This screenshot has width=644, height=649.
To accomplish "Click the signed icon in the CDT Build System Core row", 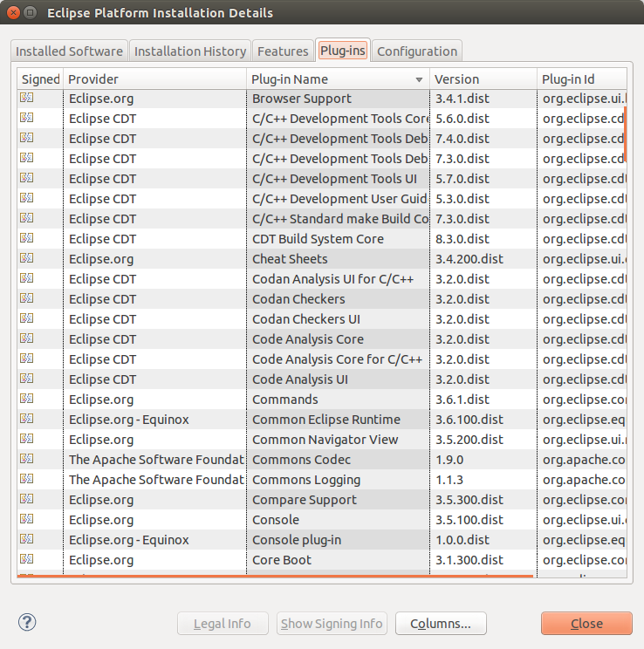I will [x=26, y=238].
